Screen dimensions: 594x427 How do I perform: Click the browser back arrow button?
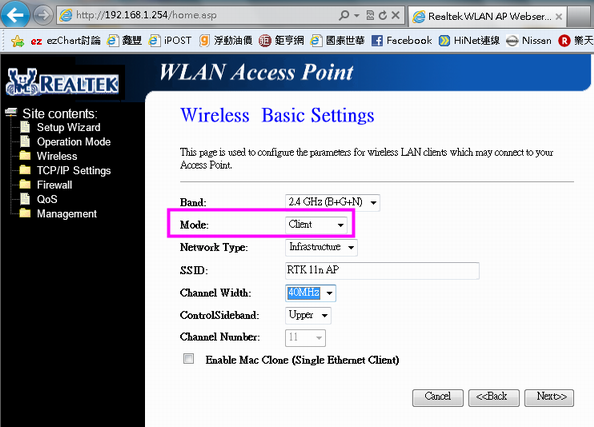point(15,14)
